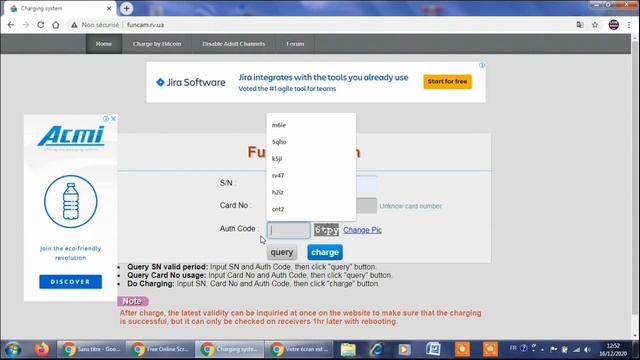Choose autocomplete suggestion 5qho
This screenshot has height=360, width=640.
pyautogui.click(x=311, y=142)
